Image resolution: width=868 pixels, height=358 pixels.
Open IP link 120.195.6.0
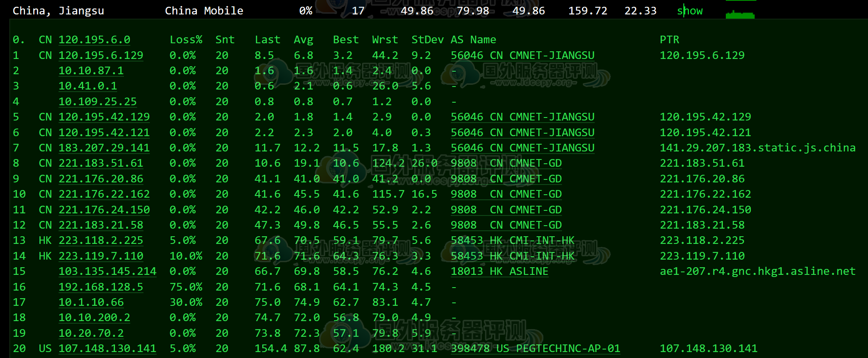pos(94,40)
